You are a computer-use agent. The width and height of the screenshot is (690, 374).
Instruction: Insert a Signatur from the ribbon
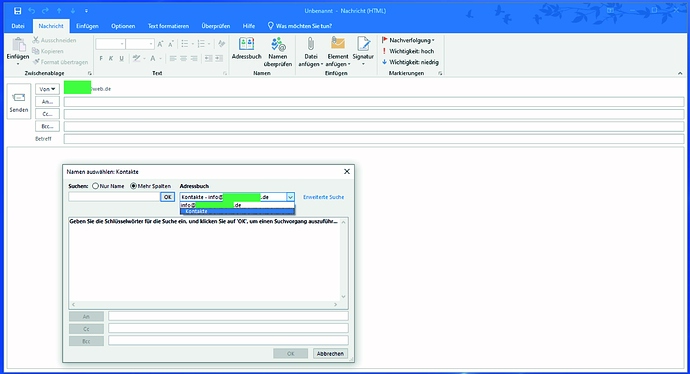(x=363, y=51)
